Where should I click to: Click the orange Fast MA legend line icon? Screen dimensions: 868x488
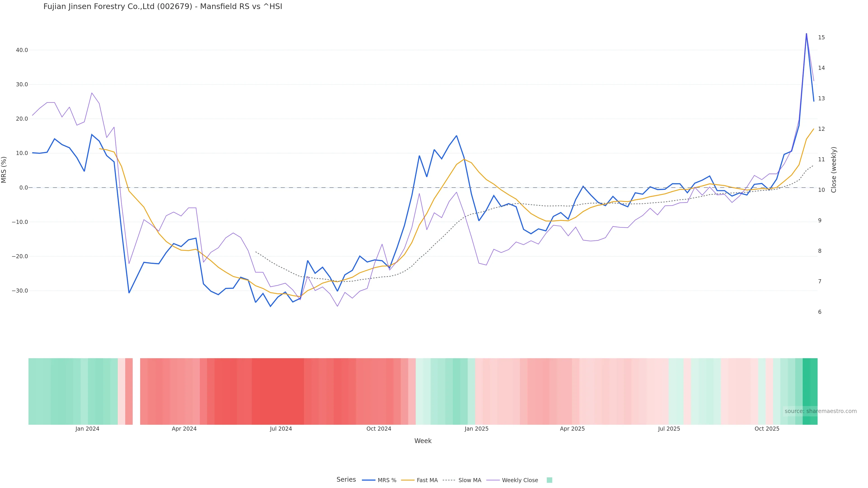pyautogui.click(x=408, y=480)
